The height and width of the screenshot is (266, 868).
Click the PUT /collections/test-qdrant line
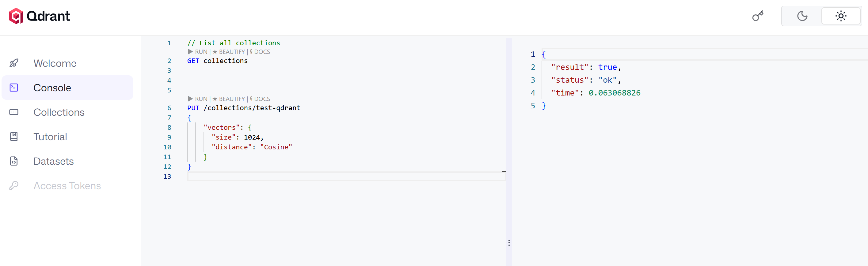pos(244,108)
